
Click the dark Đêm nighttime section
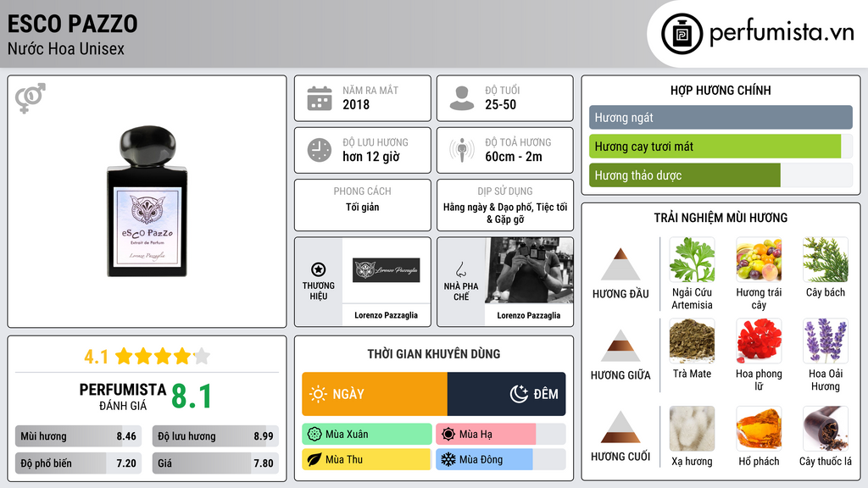[x=507, y=394]
